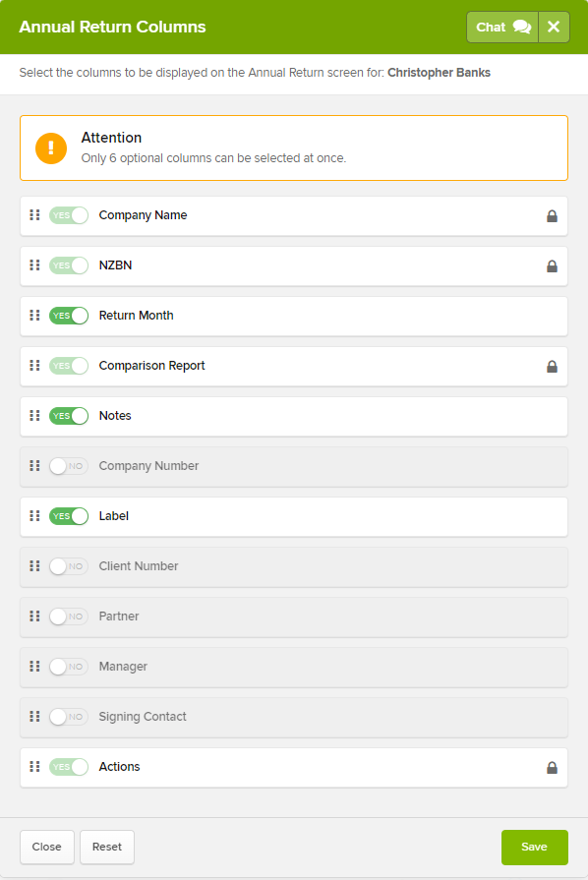Open the Chat button in header
Image resolution: width=588 pixels, height=880 pixels.
coord(502,27)
